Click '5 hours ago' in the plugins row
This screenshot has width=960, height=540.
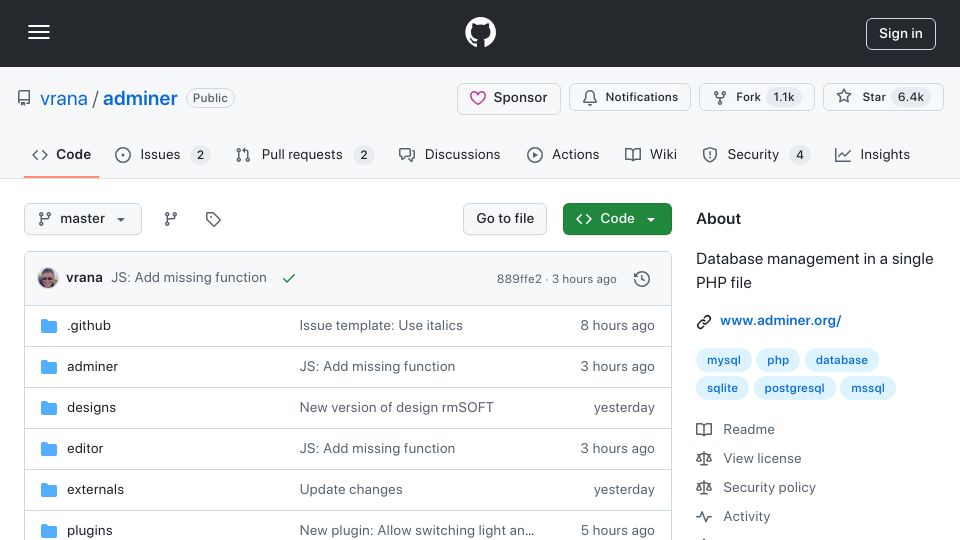pos(617,531)
